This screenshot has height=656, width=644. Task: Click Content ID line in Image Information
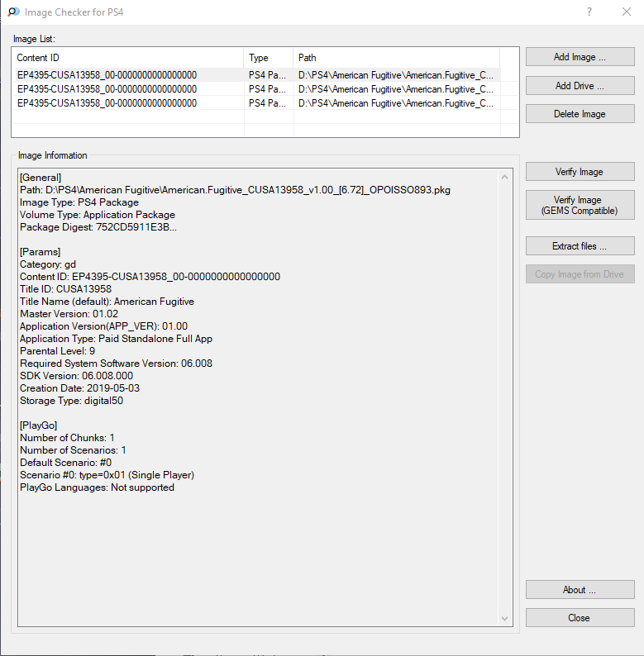point(150,277)
